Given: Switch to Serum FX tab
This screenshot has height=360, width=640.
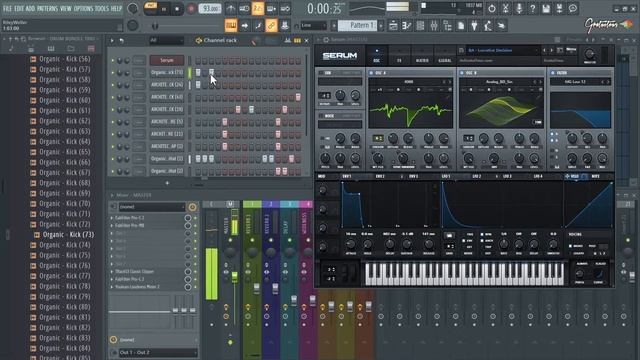Looking at the screenshot, I should tap(399, 56).
